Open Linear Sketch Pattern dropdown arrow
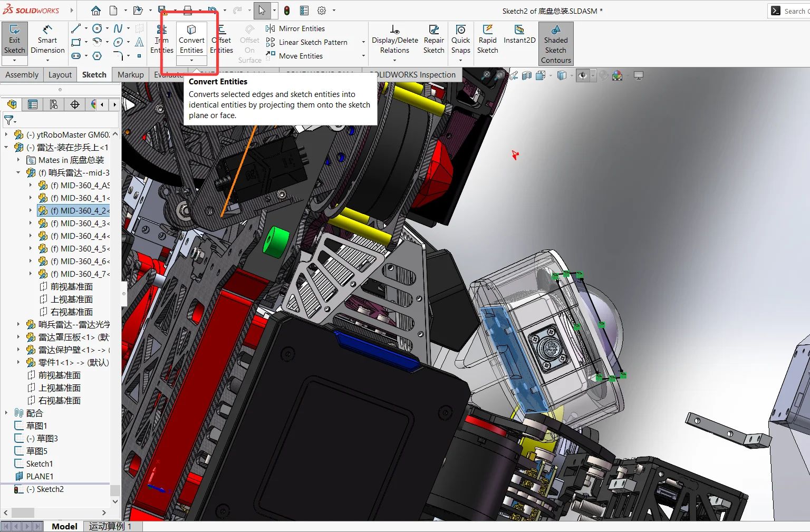Image resolution: width=810 pixels, height=532 pixels. tap(363, 42)
